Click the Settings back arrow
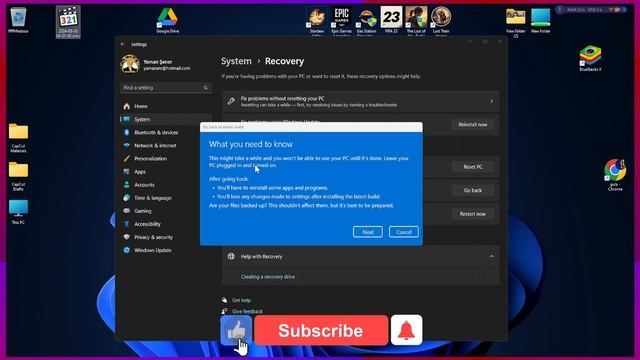Viewport: 640px width, 360px height. (x=123, y=44)
